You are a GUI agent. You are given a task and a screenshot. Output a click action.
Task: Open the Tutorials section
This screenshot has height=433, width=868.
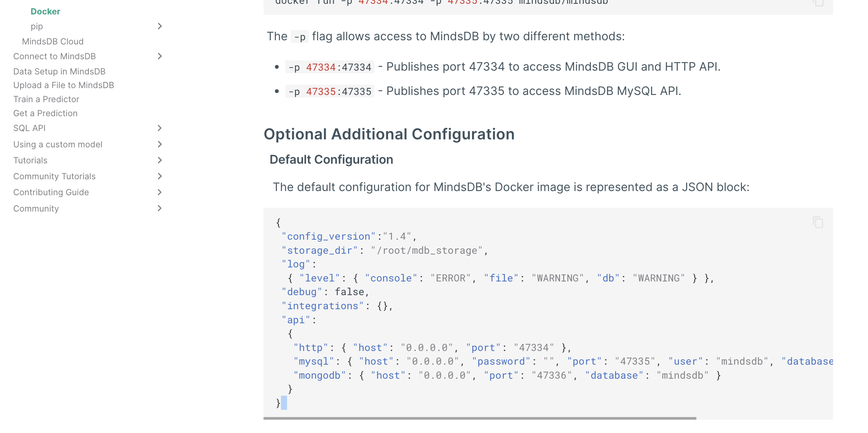30,160
